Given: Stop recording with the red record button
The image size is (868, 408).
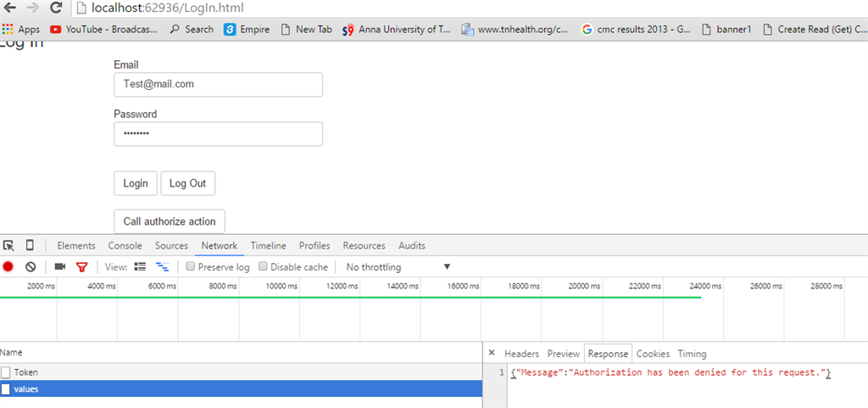Looking at the screenshot, I should click(8, 267).
